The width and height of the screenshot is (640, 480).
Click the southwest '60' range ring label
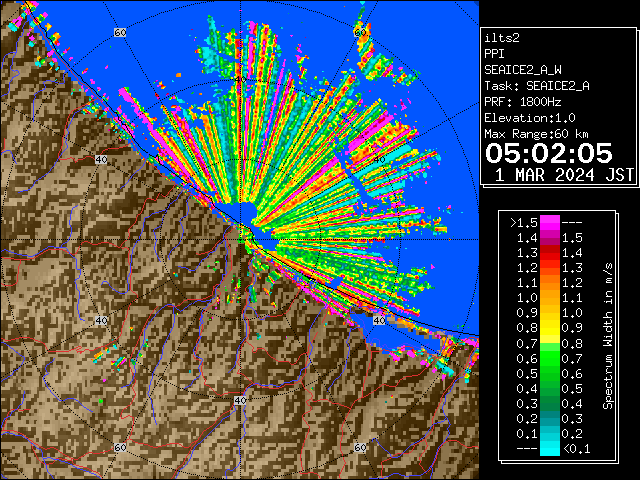(x=120, y=447)
